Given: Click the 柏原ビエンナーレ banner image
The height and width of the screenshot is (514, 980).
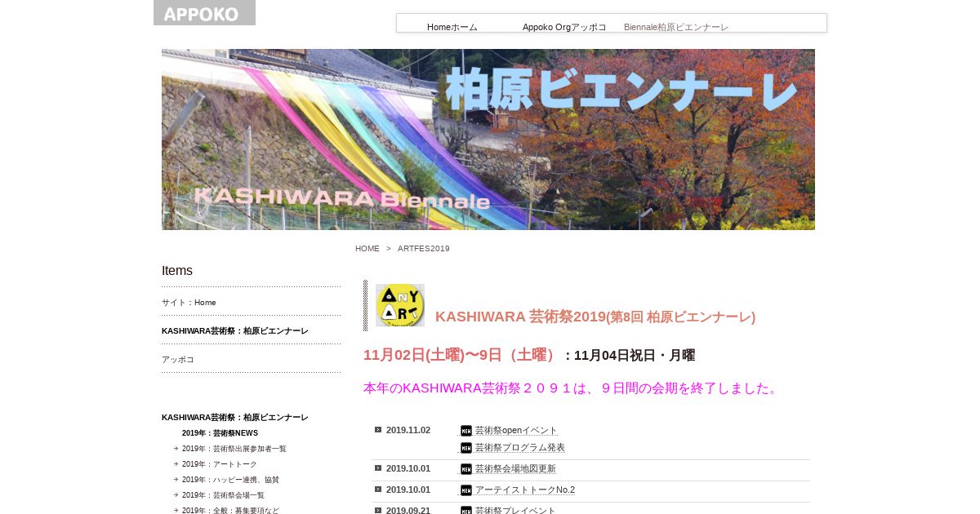Looking at the screenshot, I should click(488, 140).
